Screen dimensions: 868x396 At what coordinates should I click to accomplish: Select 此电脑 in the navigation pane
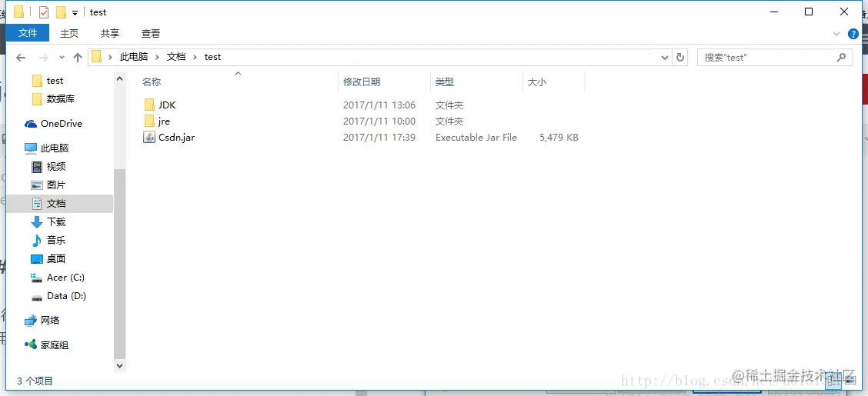[x=54, y=148]
